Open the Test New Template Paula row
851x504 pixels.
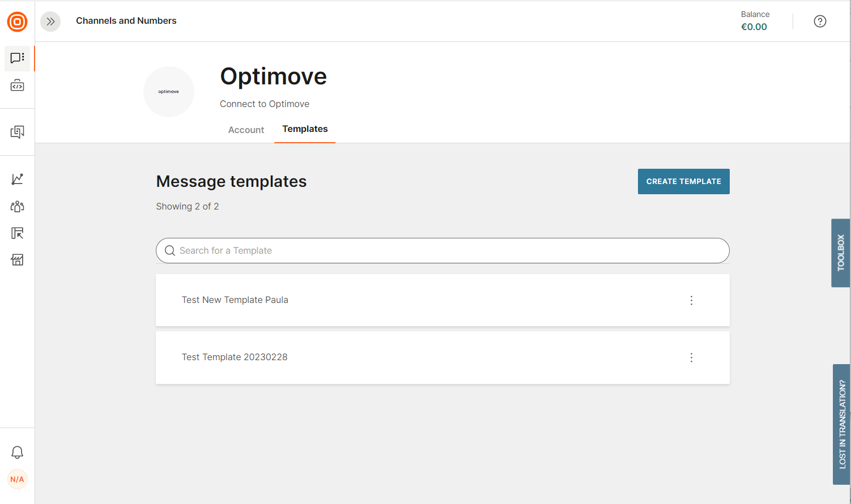[x=235, y=300]
